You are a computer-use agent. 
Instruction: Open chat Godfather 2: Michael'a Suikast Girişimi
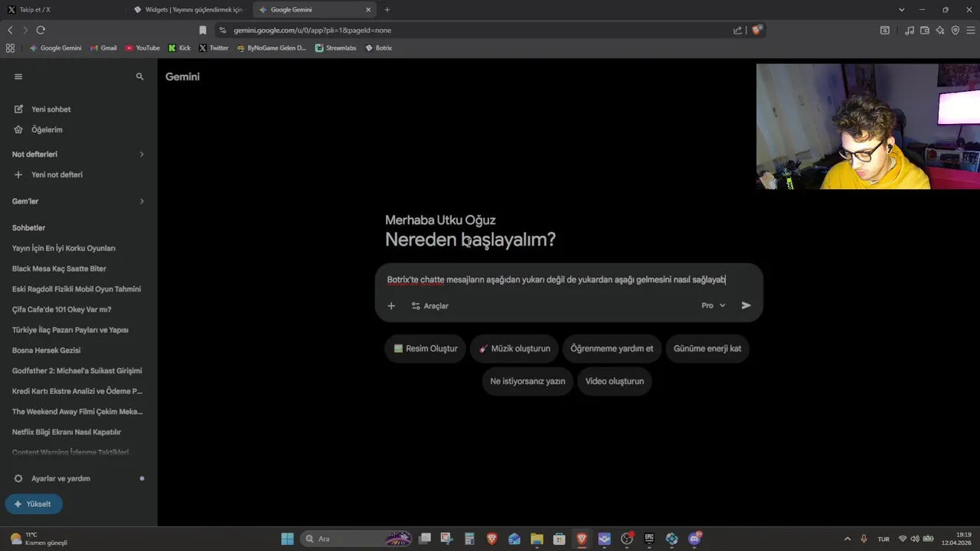[77, 370]
